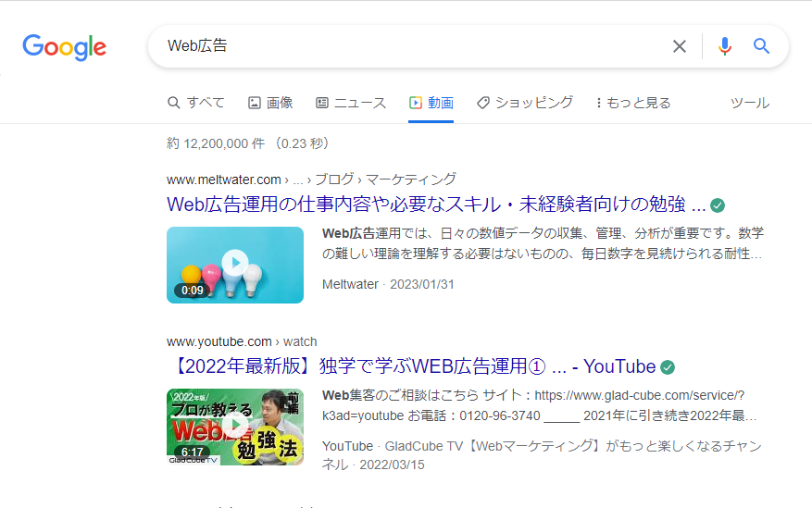Click the verified badge beside YouTube result
Viewport: 812px width, 508px height.
[x=668, y=367]
